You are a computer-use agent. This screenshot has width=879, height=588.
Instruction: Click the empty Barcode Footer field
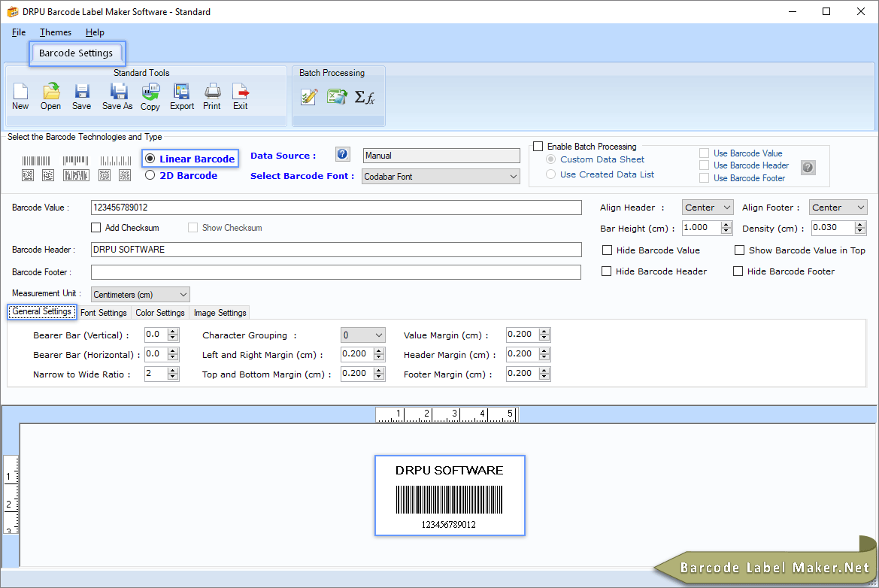pos(336,272)
